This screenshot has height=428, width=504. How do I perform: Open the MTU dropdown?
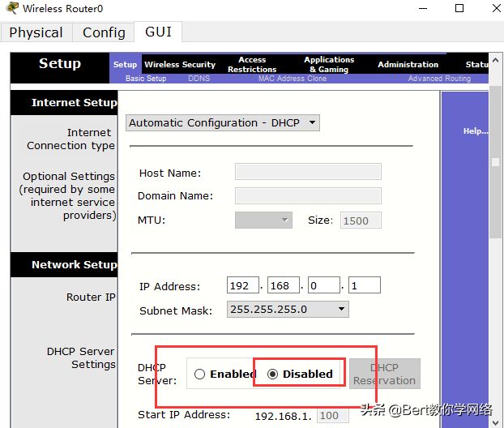pyautogui.click(x=263, y=220)
